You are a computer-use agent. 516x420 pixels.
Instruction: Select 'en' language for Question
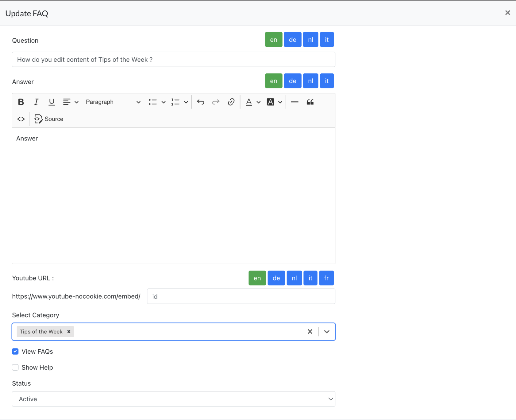[x=274, y=40]
